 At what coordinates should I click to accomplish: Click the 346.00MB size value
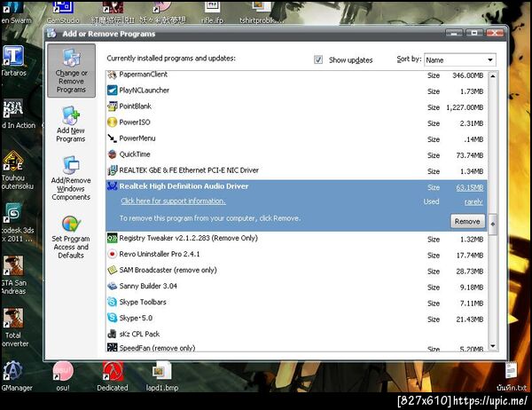[467, 75]
